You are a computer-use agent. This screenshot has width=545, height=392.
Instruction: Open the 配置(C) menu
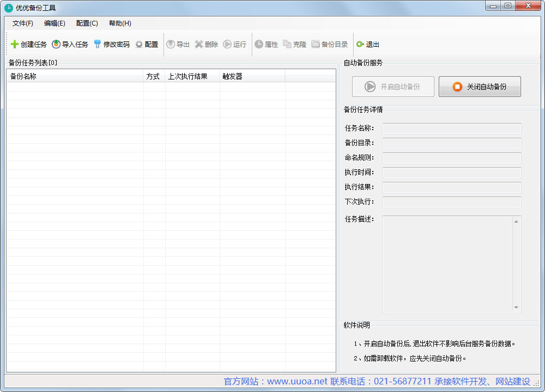86,23
